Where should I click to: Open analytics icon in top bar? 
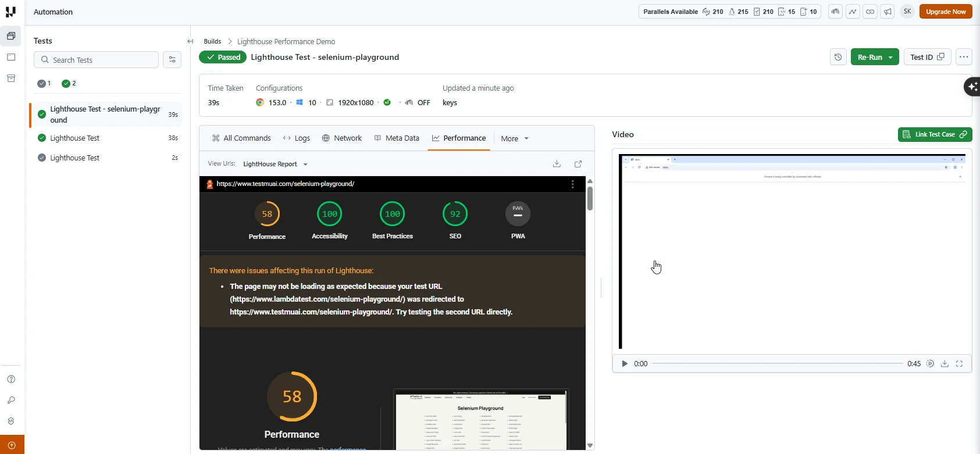click(853, 12)
